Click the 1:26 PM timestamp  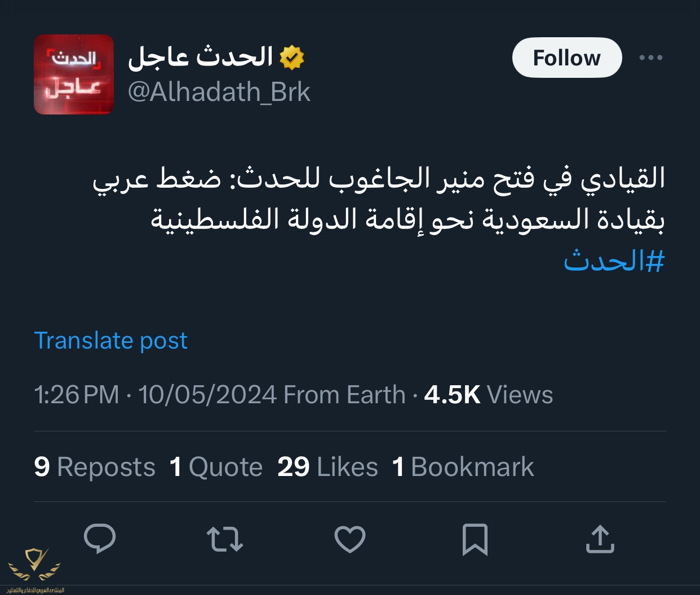[77, 395]
